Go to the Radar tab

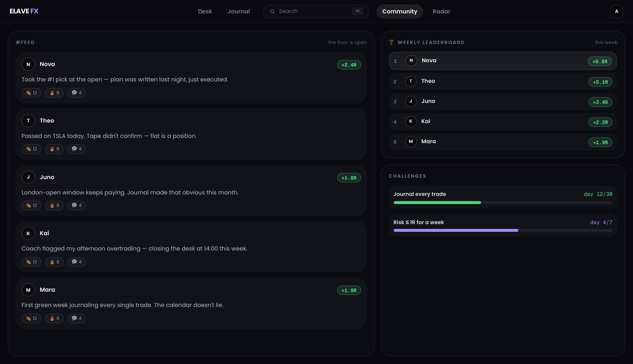click(x=441, y=11)
